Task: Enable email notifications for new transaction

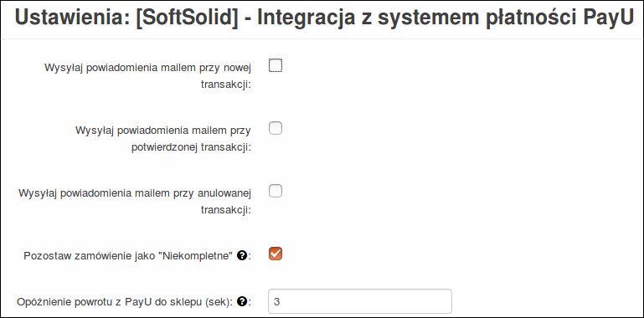Action: 276,65
